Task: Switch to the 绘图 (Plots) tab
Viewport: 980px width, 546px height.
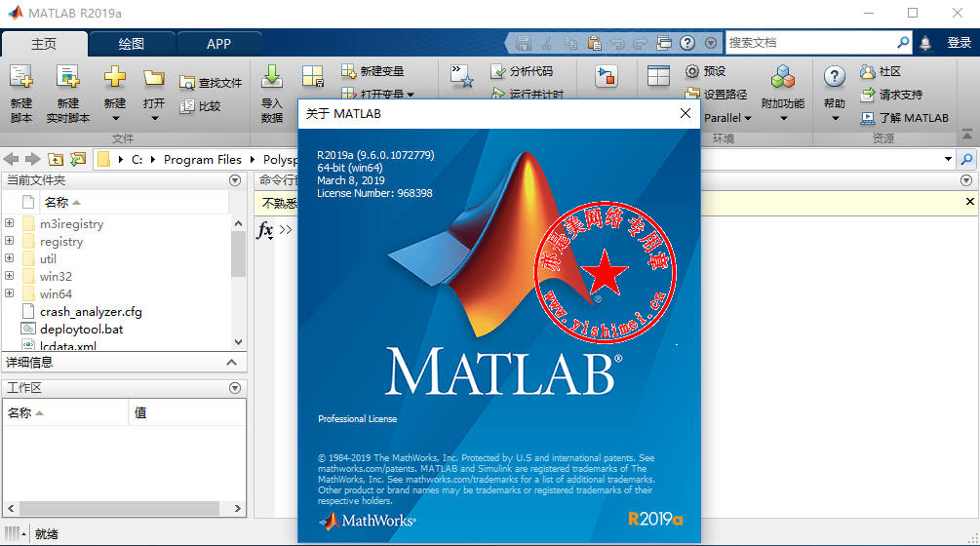Action: click(x=132, y=44)
